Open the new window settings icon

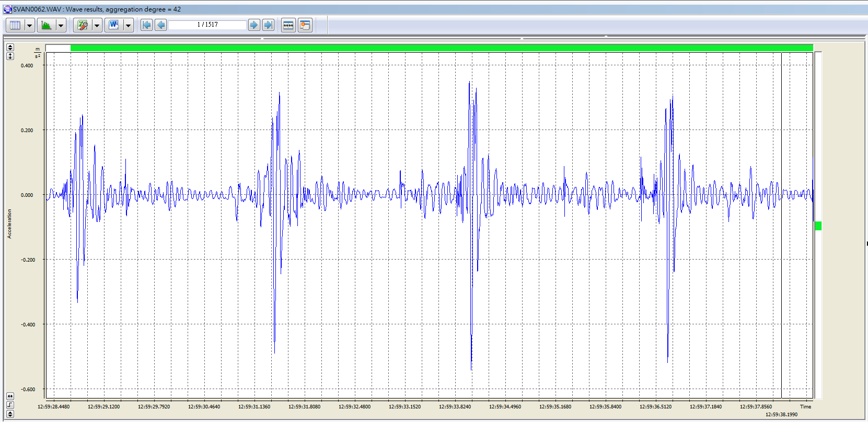click(x=305, y=25)
